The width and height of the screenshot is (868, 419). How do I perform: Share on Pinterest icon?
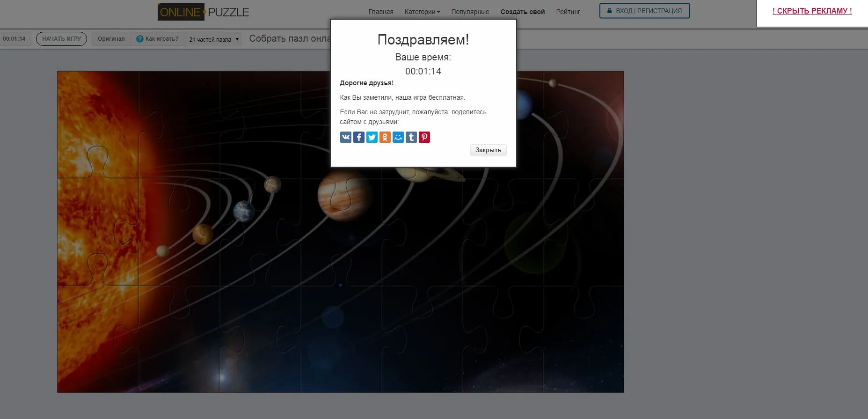pos(424,137)
